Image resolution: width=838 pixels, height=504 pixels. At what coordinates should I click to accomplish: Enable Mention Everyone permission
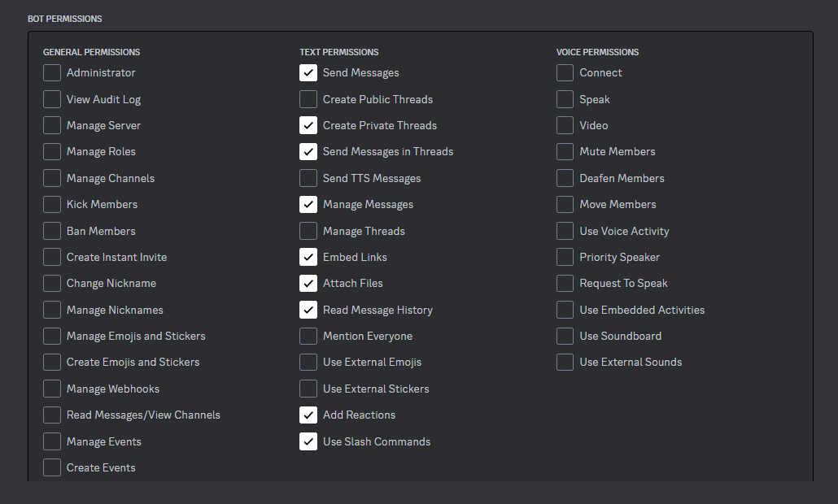pos(308,337)
